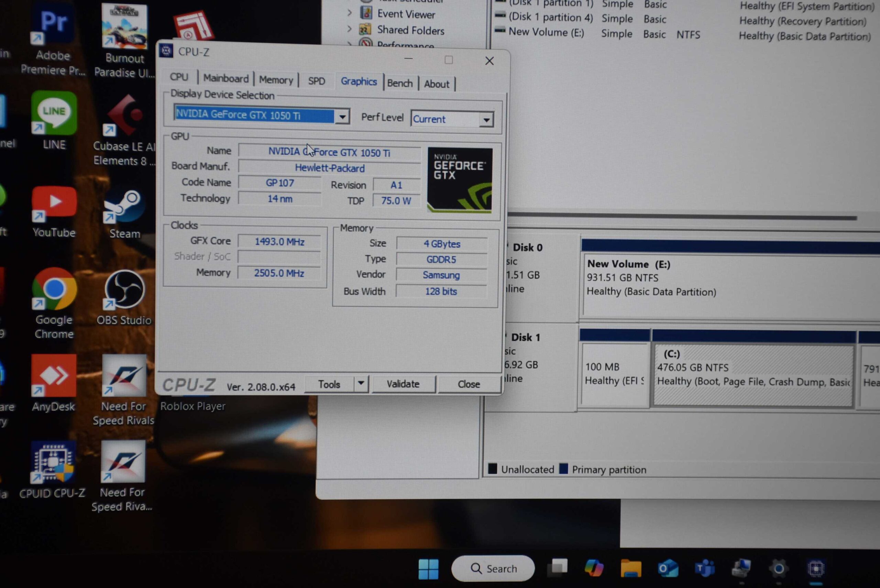This screenshot has width=880, height=588.
Task: Open the Perf Level dropdown
Action: [486, 120]
